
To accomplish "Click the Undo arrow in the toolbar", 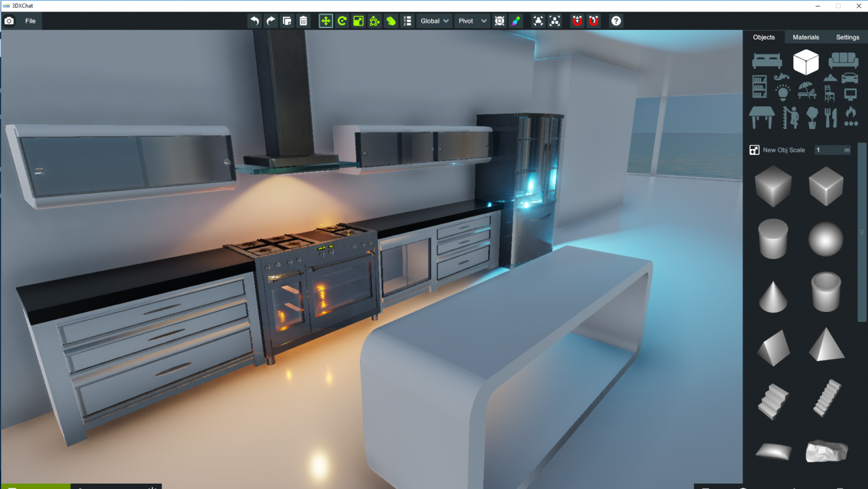I will tap(254, 21).
